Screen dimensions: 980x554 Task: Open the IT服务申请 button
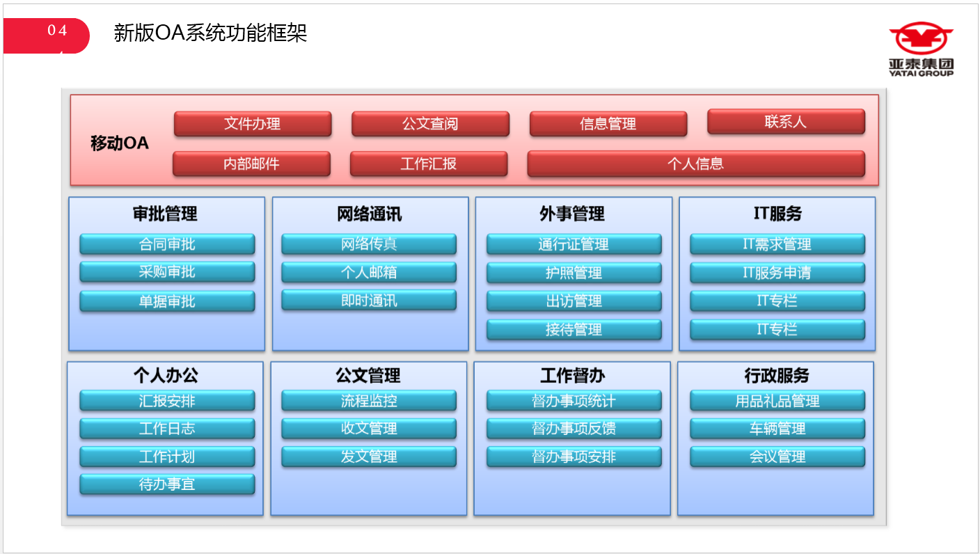pyautogui.click(x=777, y=273)
